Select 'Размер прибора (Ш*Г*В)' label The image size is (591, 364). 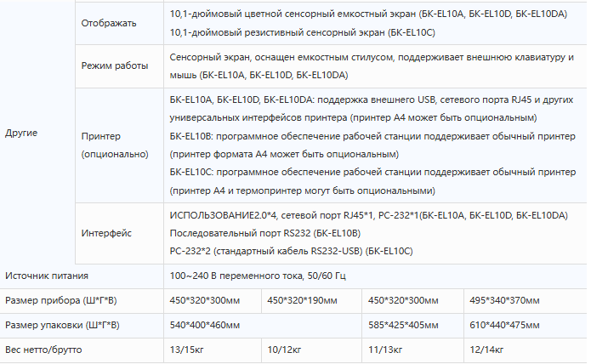(x=82, y=301)
